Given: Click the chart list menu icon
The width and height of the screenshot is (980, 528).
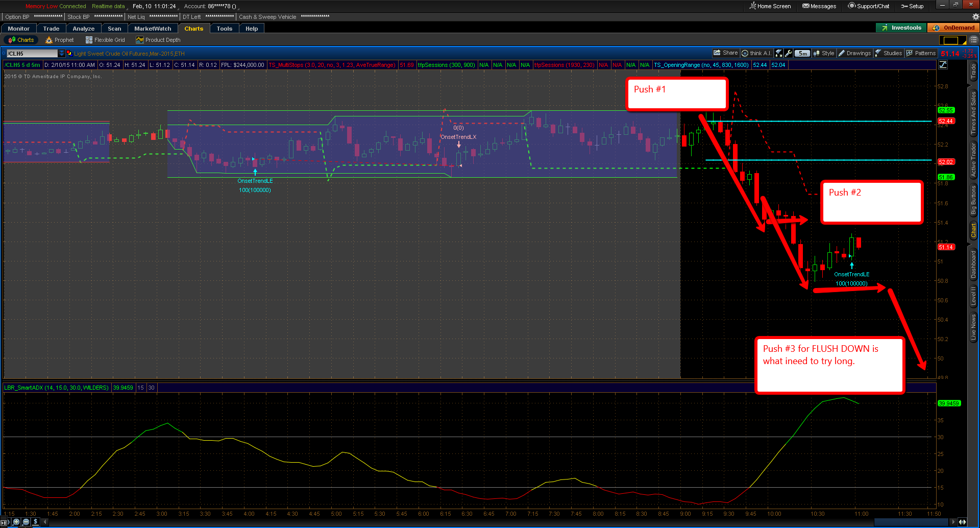Looking at the screenshot, I should coord(973,40).
